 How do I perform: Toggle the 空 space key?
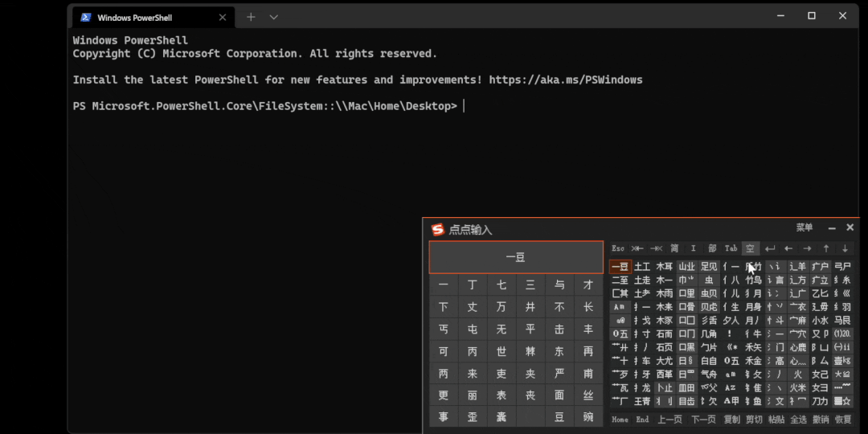[x=750, y=248]
